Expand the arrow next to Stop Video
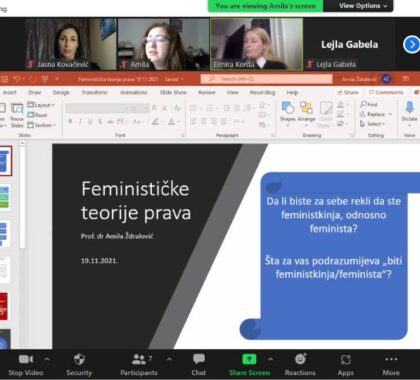 point(47,359)
